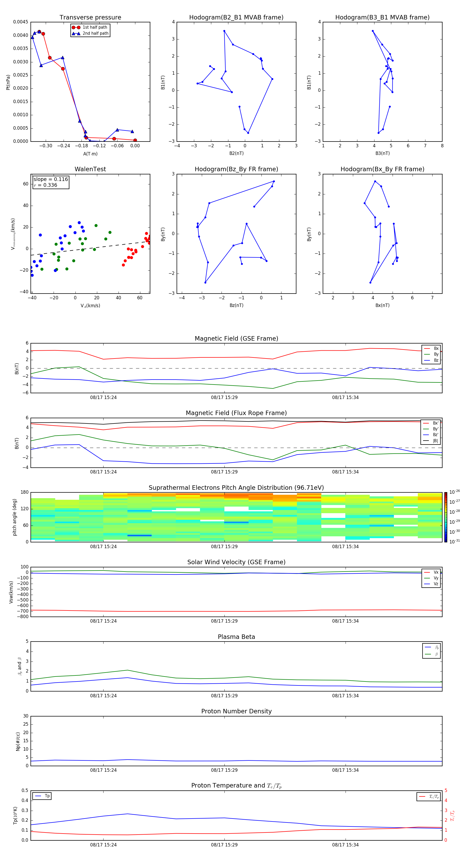Click the 'V_A(km/s)' x-axis label

pyautogui.click(x=90, y=306)
